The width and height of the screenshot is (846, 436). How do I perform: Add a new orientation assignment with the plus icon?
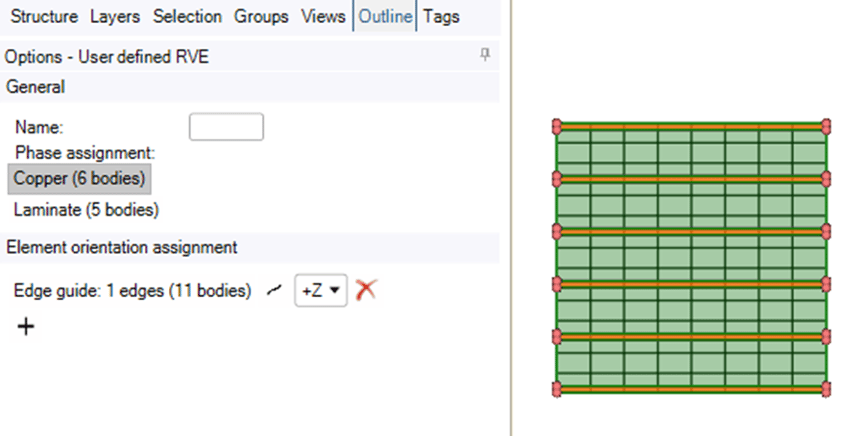(x=25, y=326)
